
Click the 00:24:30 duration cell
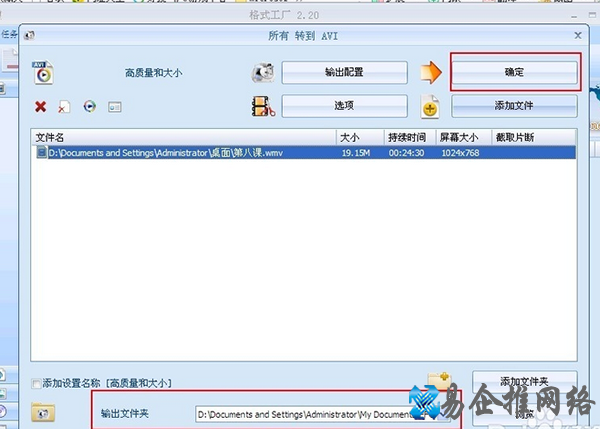point(406,153)
